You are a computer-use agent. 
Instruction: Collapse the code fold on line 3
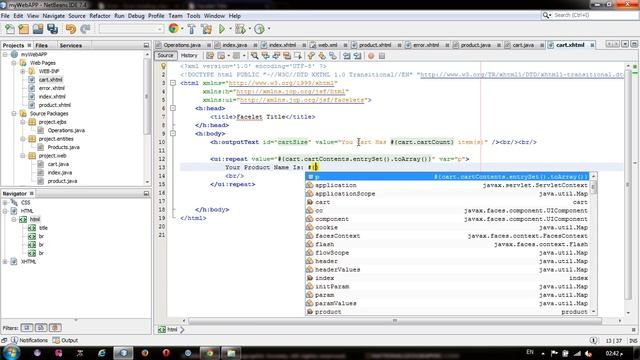pos(173,83)
